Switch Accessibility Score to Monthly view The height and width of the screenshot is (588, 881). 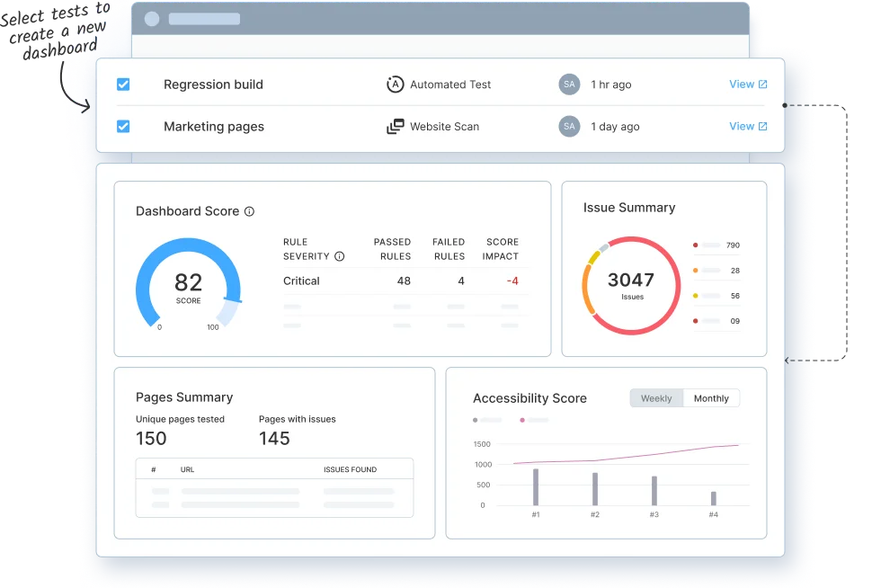[711, 397]
